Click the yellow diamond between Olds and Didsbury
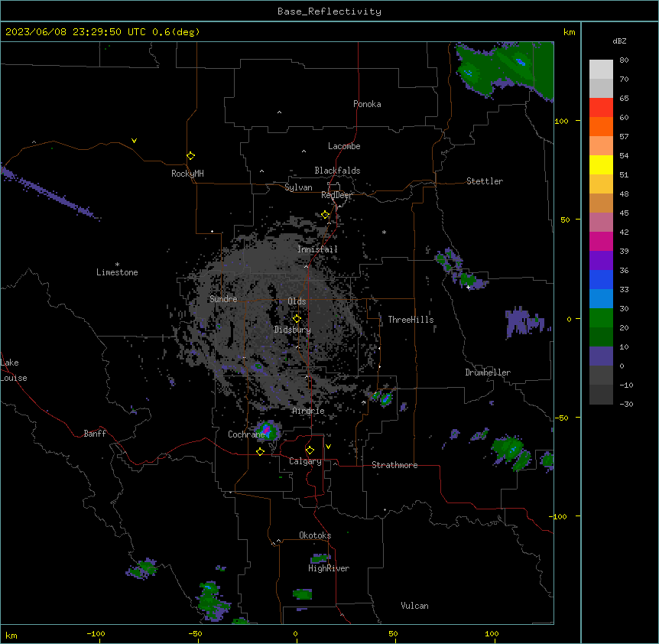659x644 pixels. point(297,319)
